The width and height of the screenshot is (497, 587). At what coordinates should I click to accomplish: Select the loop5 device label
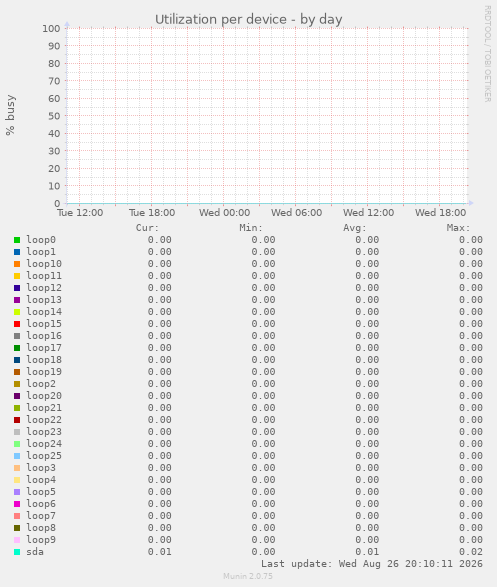(x=41, y=491)
